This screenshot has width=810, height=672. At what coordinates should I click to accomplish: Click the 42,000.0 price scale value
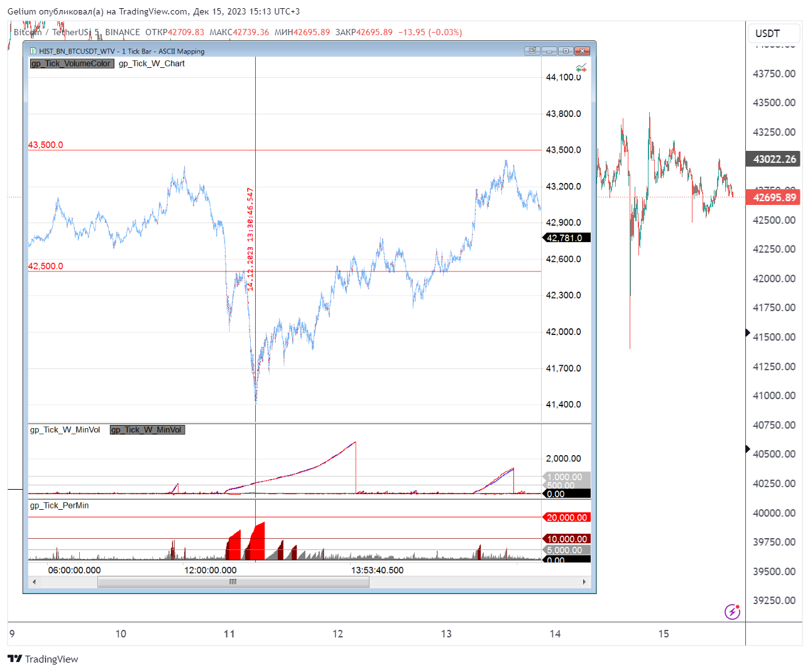tap(563, 332)
